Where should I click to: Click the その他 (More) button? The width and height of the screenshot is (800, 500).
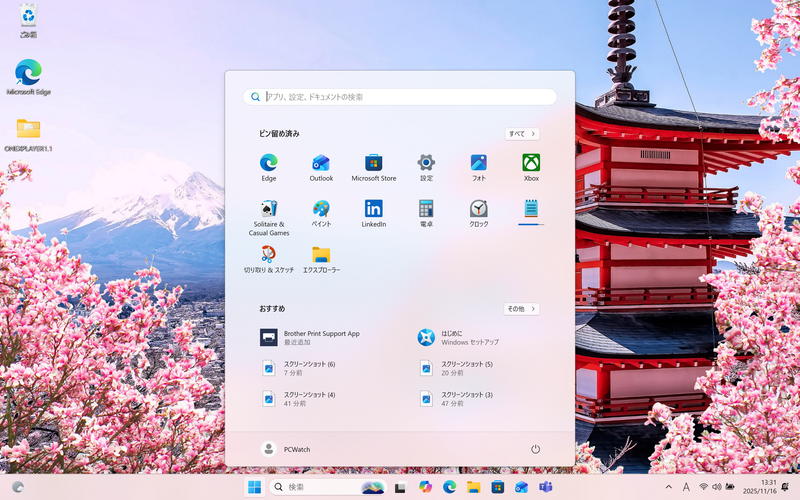521,309
